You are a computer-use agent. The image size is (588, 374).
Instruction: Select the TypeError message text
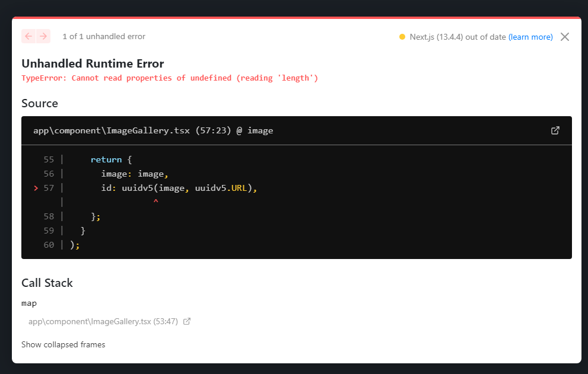171,78
